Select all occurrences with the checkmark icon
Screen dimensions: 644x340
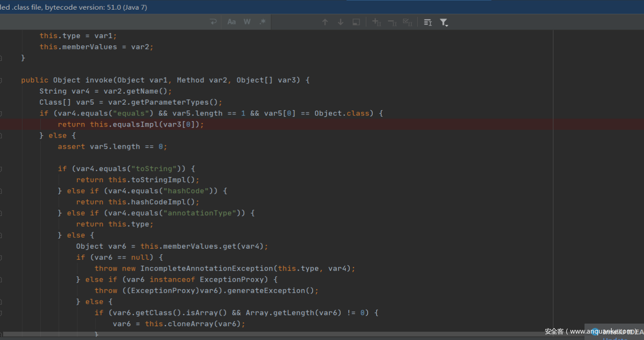[407, 22]
